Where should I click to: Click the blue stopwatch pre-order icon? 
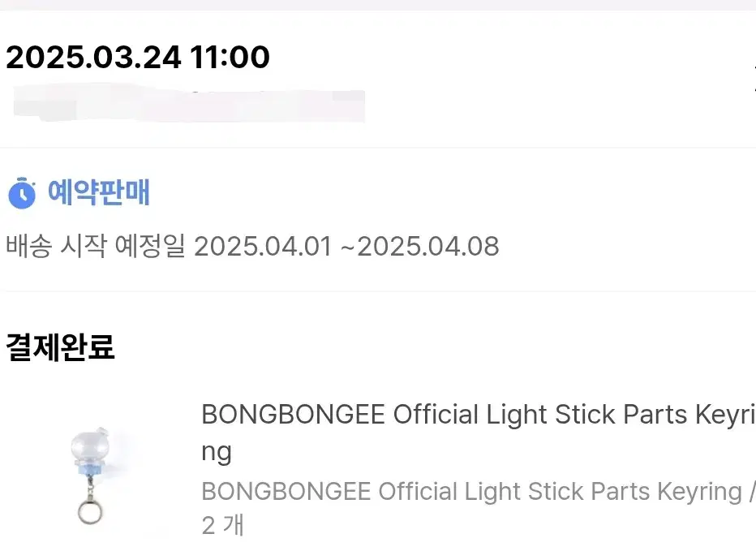22,193
